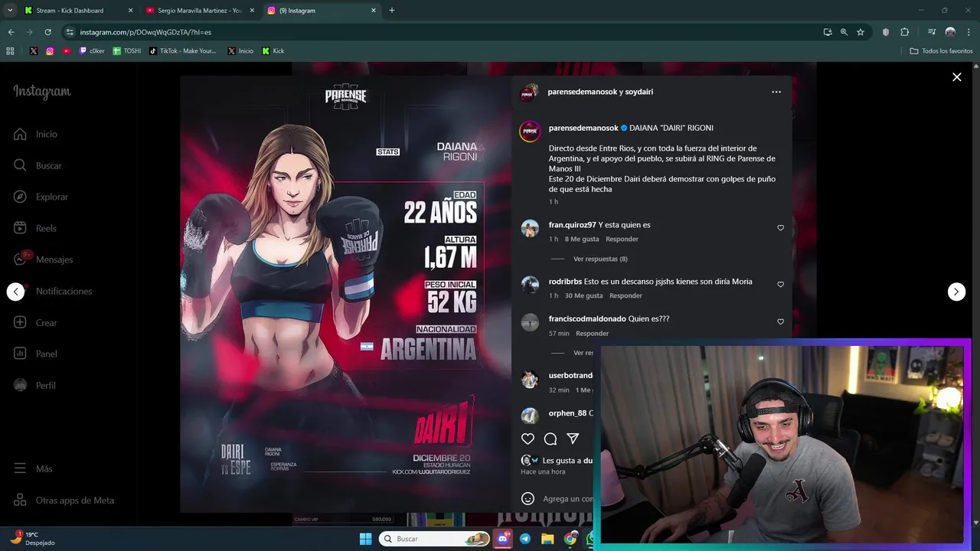The width and height of the screenshot is (980, 551).
Task: Open Windows Start menu
Action: coord(365,539)
